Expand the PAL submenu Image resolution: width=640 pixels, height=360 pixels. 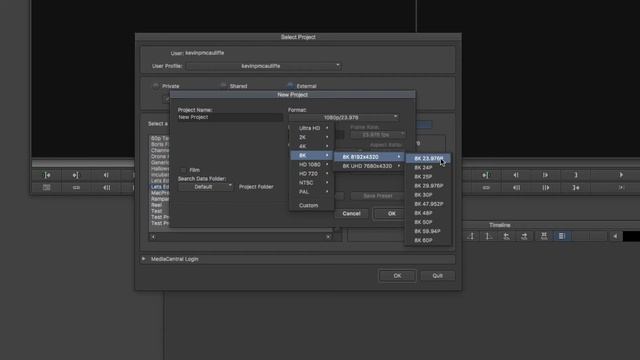coord(312,191)
